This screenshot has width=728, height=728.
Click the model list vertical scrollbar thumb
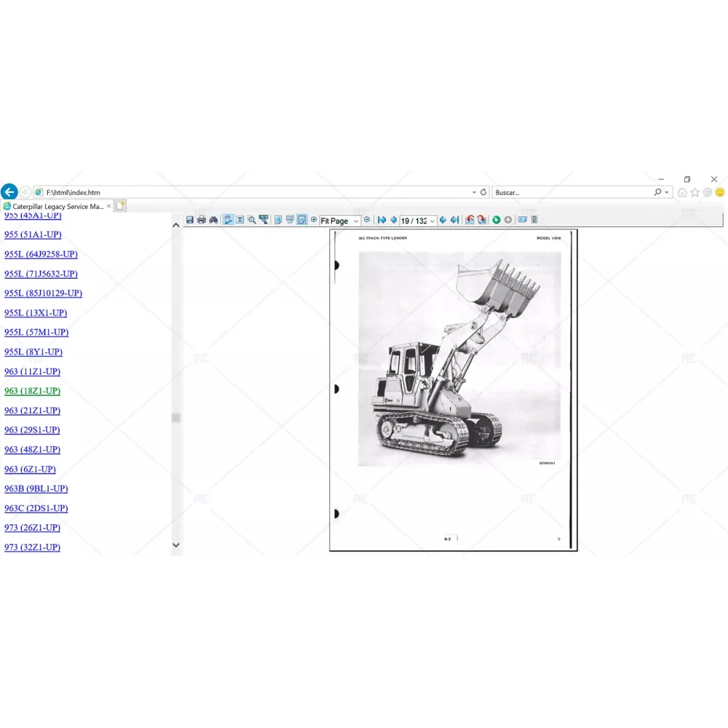coord(175,418)
